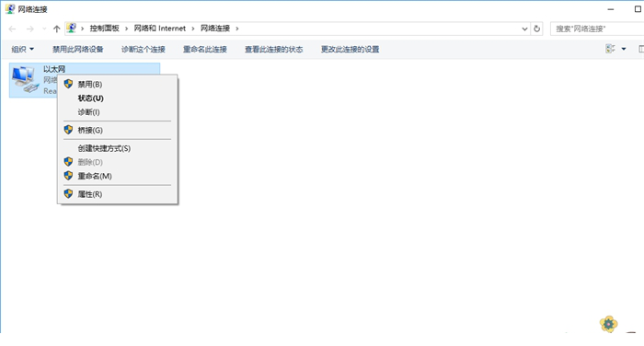This screenshot has height=346, width=644.
Task: Open 属性(R) from the context menu
Action: pyautogui.click(x=118, y=194)
